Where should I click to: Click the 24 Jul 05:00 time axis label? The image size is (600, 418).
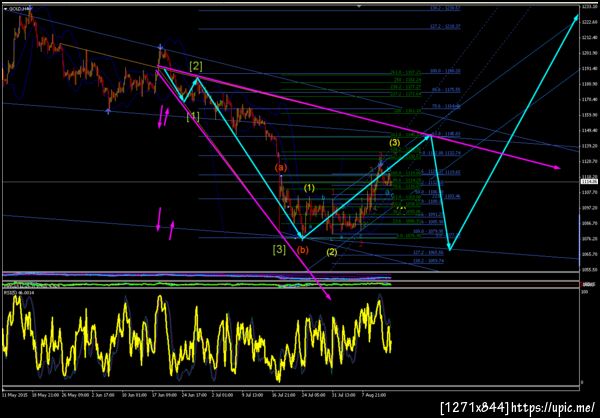[314, 393]
